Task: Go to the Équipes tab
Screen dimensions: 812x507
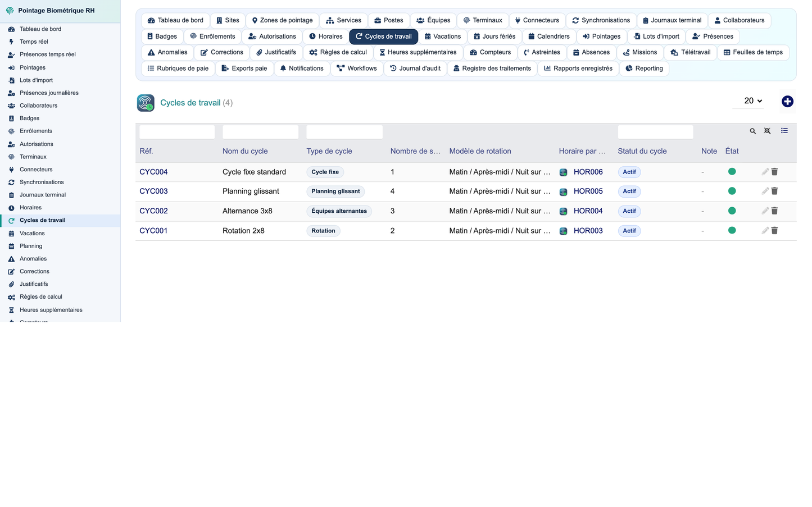Action: 433,20
